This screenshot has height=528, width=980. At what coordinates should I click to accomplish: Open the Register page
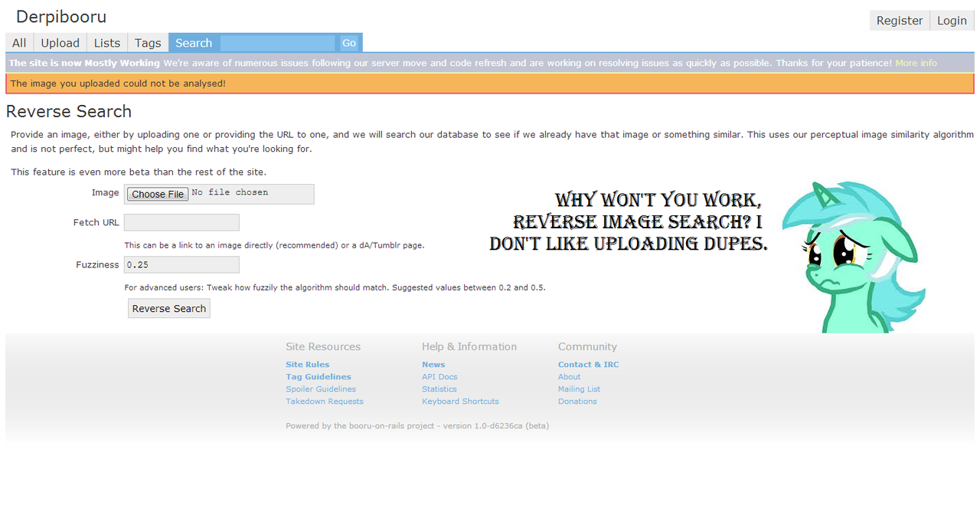[x=899, y=21]
